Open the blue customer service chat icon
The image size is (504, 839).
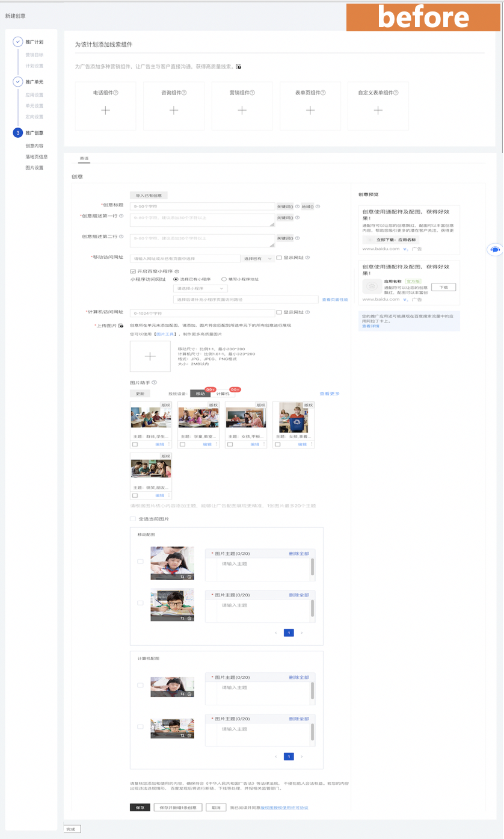tap(494, 250)
